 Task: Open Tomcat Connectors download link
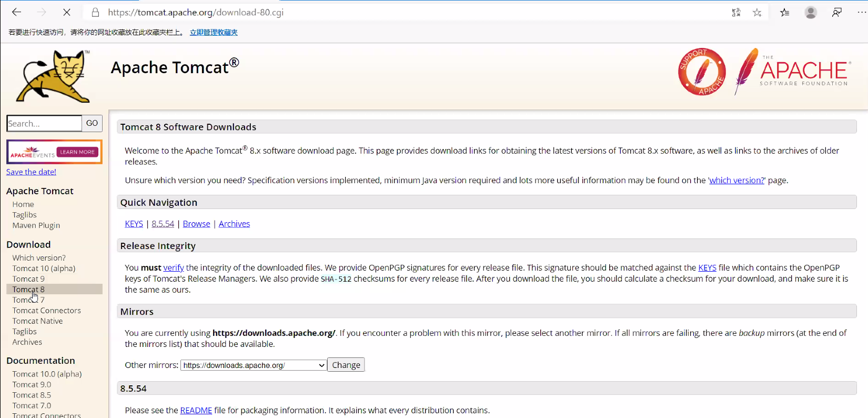point(46,311)
